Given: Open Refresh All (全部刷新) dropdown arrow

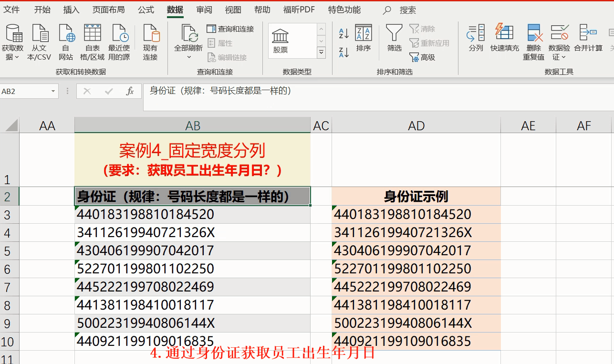Looking at the screenshot, I should (x=189, y=57).
